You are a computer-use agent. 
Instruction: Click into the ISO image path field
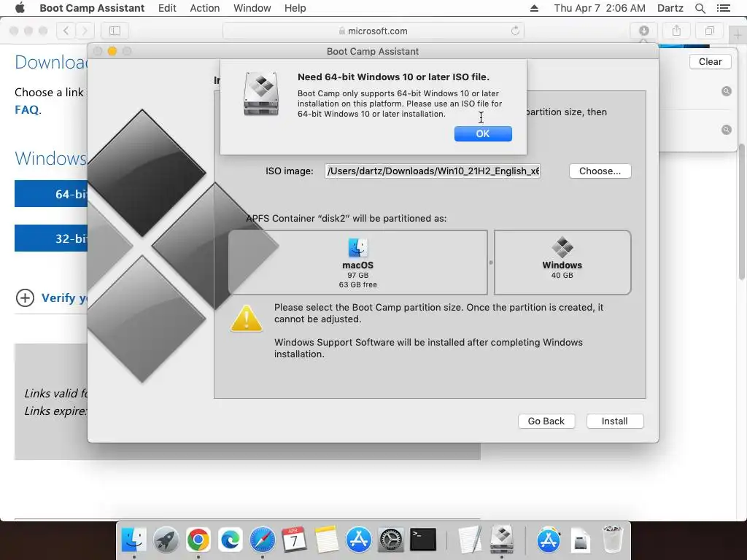point(433,171)
